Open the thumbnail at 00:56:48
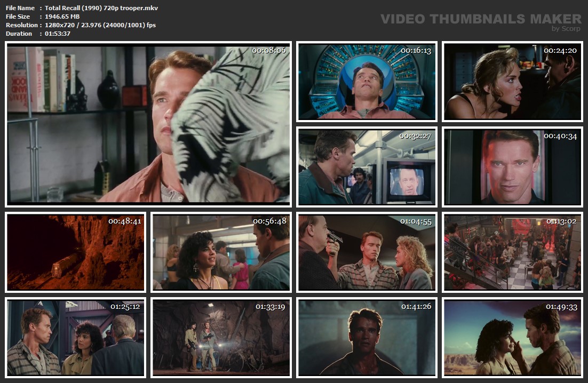The image size is (588, 383). 221,252
